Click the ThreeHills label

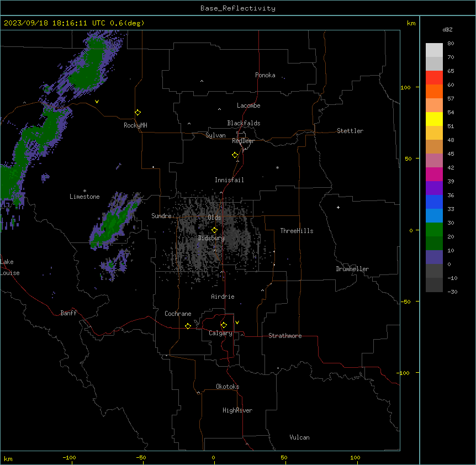coord(297,231)
